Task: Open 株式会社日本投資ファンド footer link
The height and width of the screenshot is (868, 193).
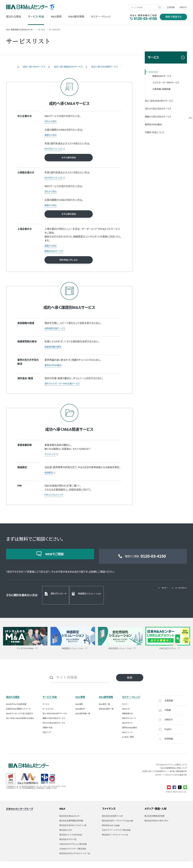Action: 112,816
